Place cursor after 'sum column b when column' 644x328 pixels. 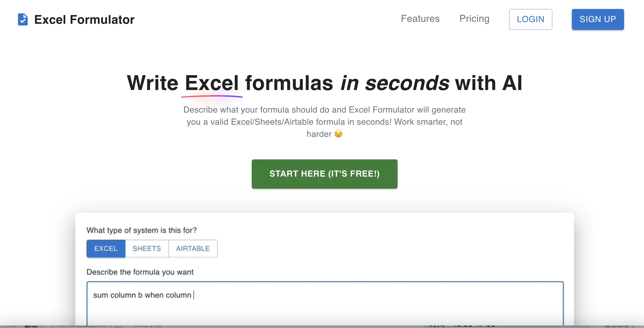click(x=193, y=295)
